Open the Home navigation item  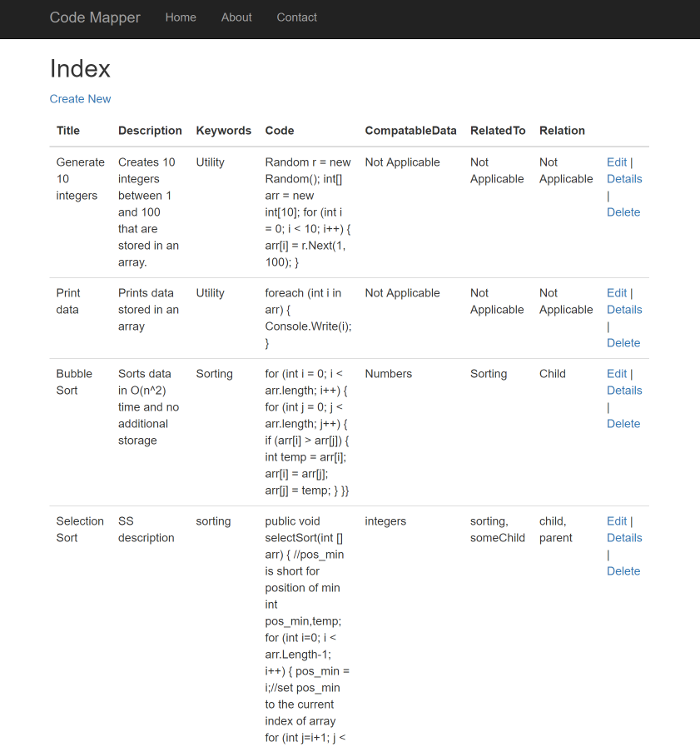coord(181,17)
